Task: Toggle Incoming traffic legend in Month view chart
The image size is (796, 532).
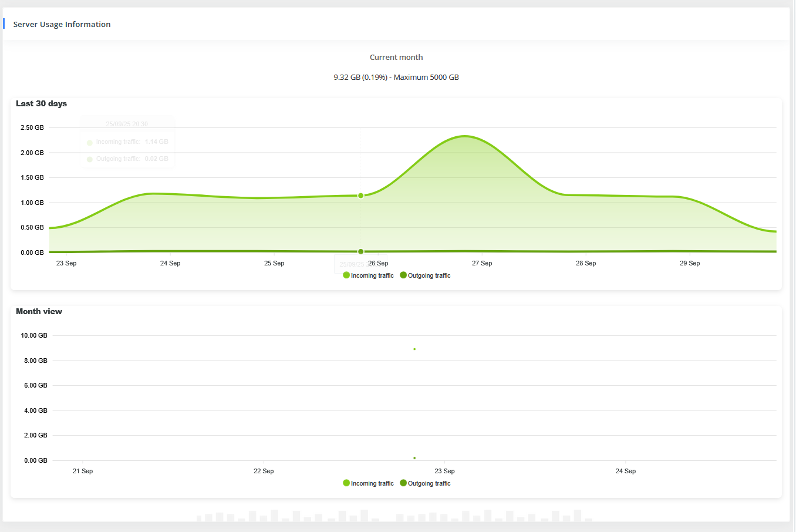Action: [x=368, y=483]
